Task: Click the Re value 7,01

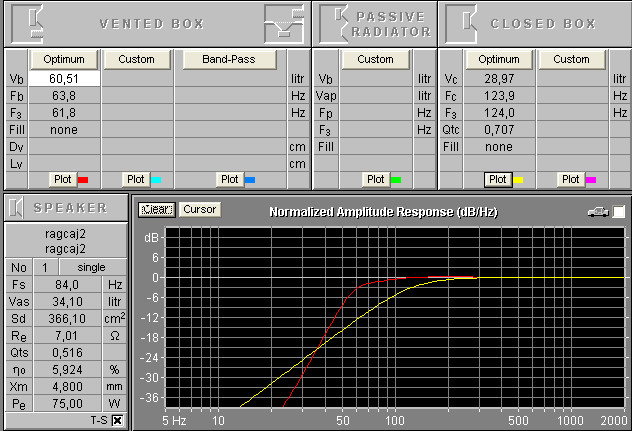Action: (x=67, y=335)
